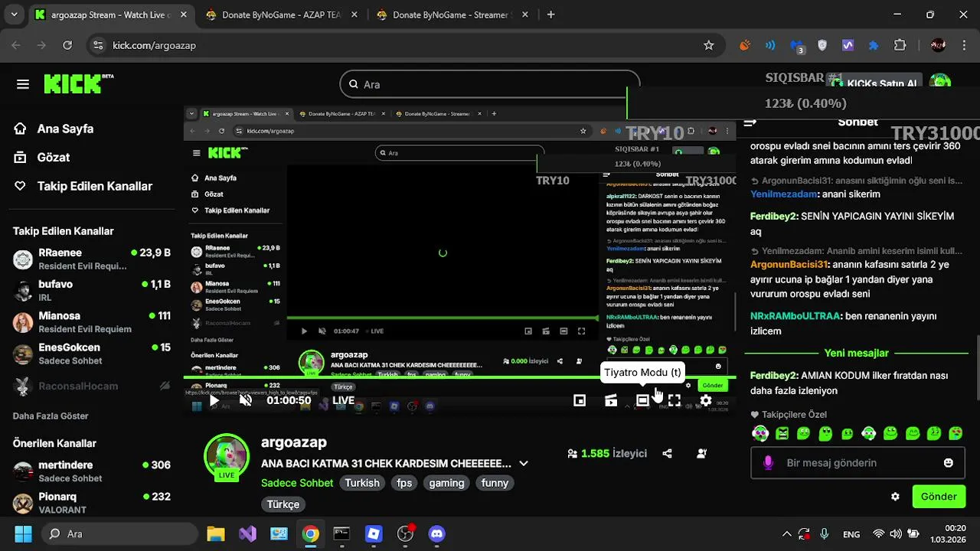Toggle fullscreen on the video player
980x551 pixels.
[674, 400]
